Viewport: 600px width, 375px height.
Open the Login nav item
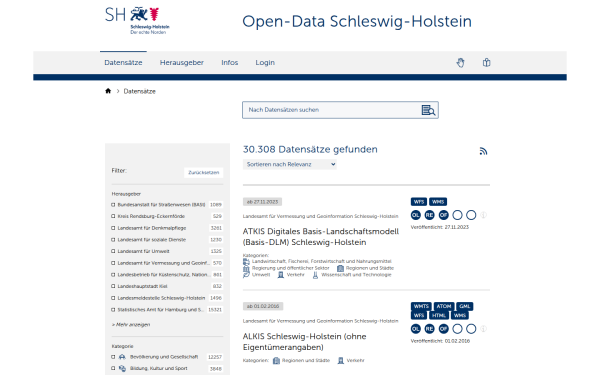(265, 62)
